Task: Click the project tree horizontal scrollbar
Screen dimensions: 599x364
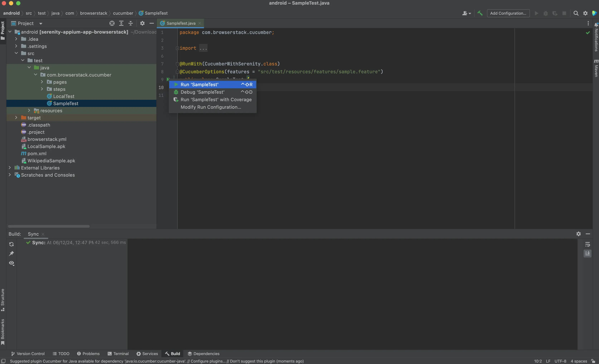Action: coord(49,226)
